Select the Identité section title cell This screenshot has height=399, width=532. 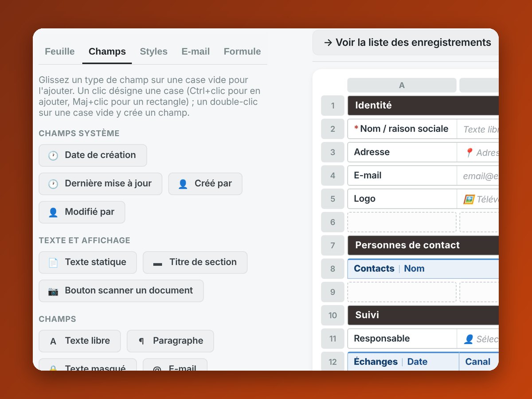[423, 106]
